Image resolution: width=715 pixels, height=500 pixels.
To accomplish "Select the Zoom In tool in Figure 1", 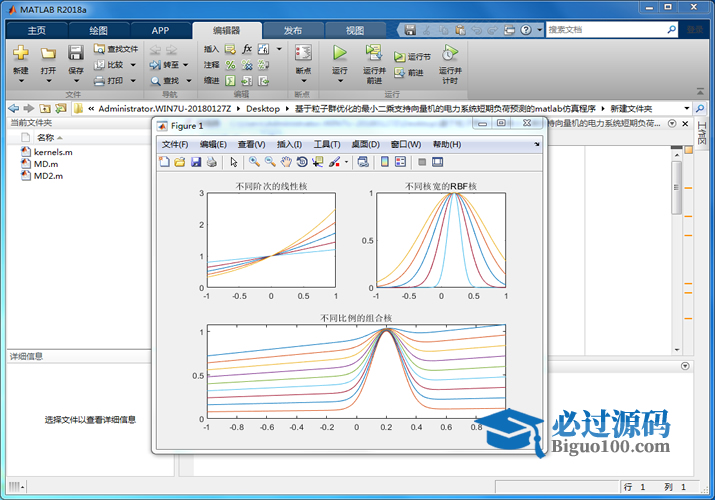I will tap(254, 162).
